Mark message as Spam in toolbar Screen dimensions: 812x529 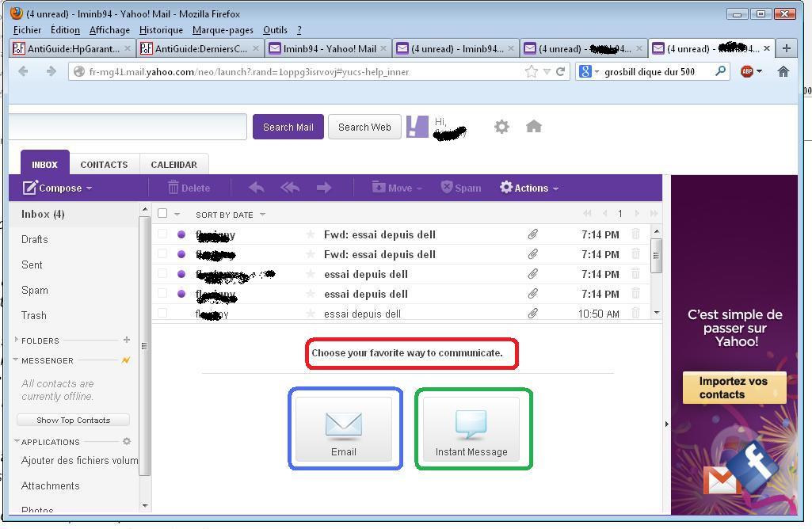[x=461, y=188]
